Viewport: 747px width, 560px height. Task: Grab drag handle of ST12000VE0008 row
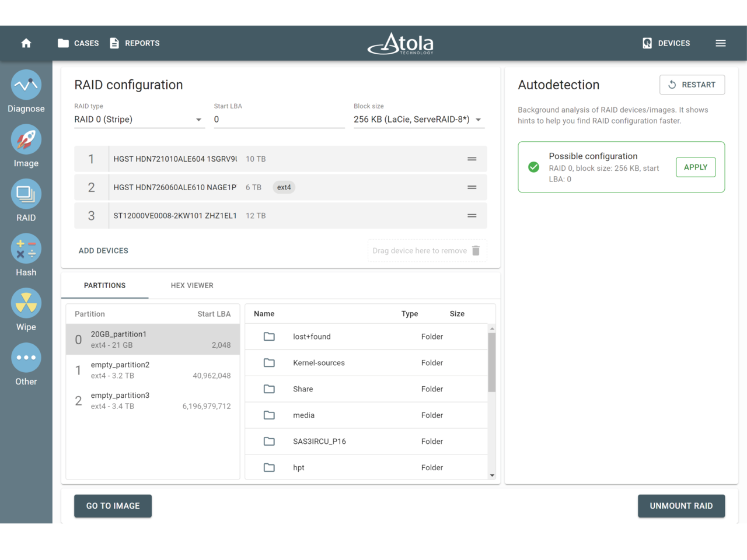point(472,216)
